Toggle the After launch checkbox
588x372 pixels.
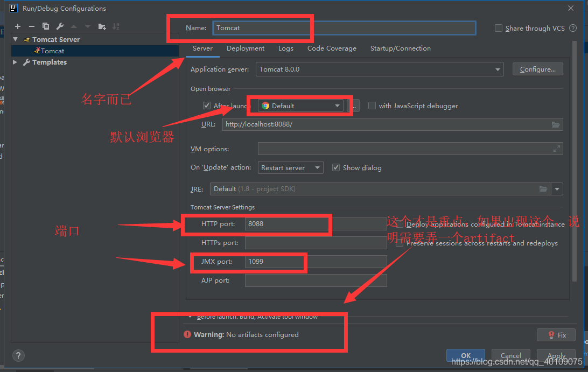(x=207, y=106)
